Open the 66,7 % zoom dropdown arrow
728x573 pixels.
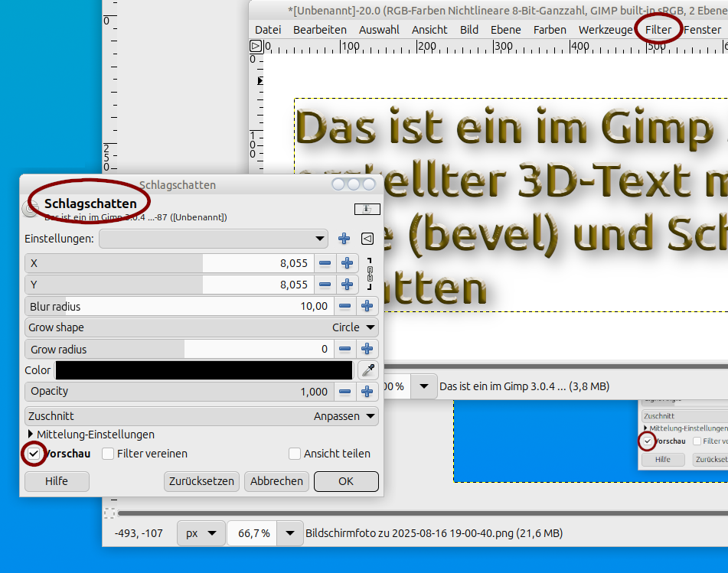click(x=290, y=533)
